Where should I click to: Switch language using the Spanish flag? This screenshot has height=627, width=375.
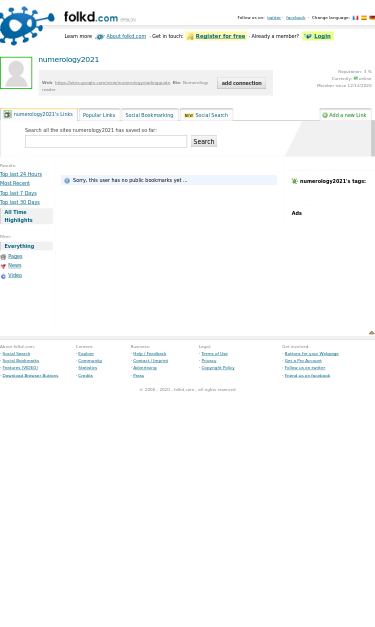tap(364, 18)
